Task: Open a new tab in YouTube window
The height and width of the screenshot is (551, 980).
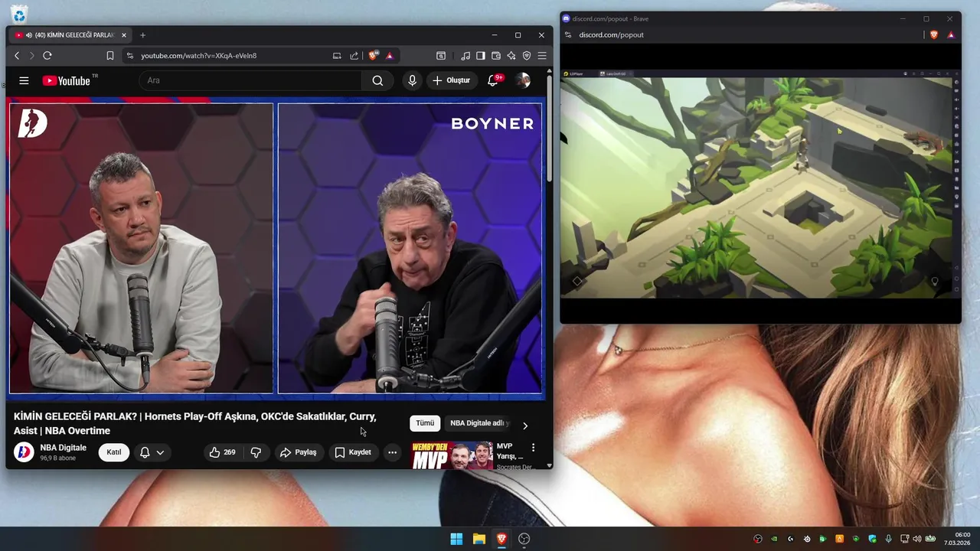Action: [142, 35]
